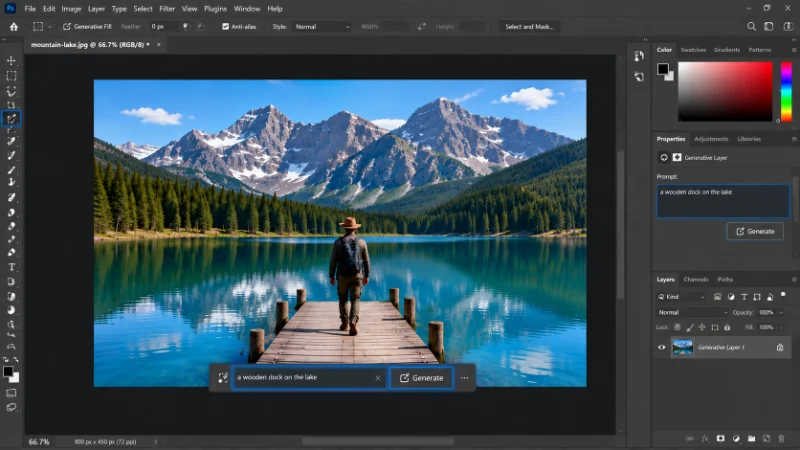Open the Search icon at top right
This screenshot has height=450, width=800.
[x=752, y=27]
